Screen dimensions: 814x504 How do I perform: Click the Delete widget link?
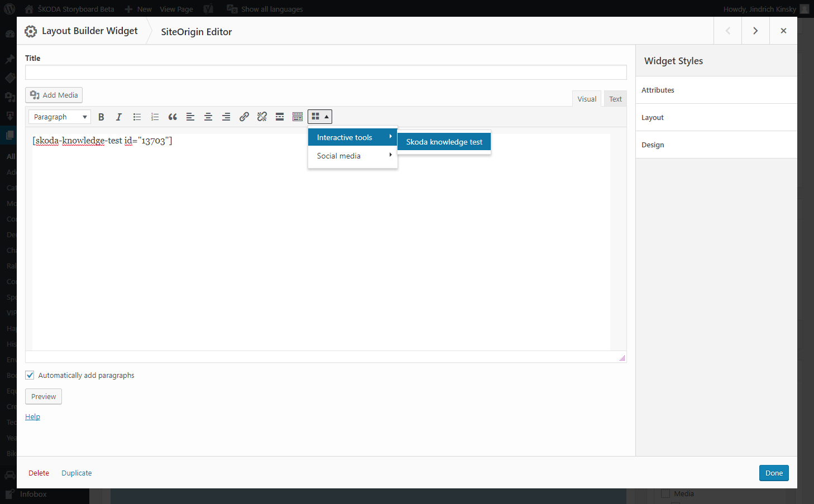(x=39, y=473)
